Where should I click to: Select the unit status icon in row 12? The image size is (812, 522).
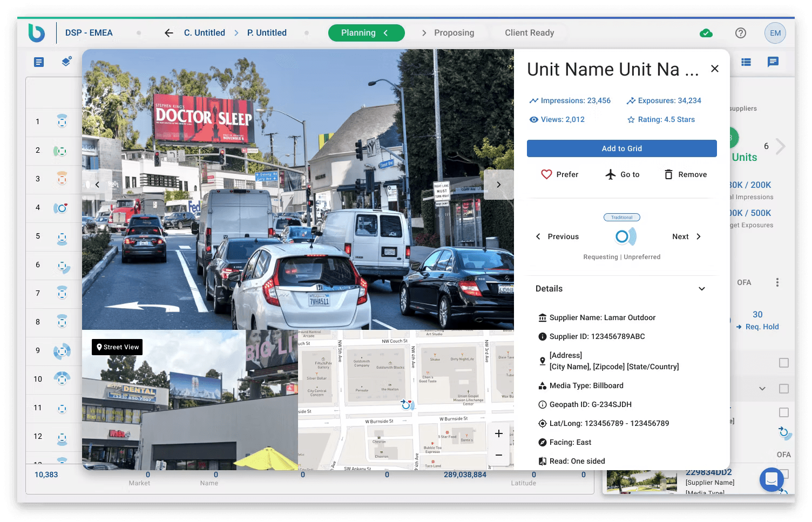[62, 438]
